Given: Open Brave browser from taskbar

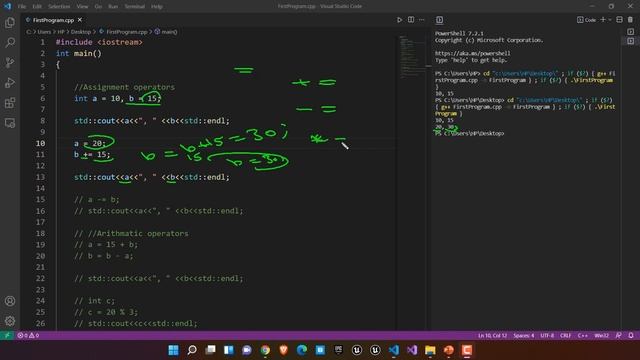Looking at the screenshot, I should click(x=284, y=350).
